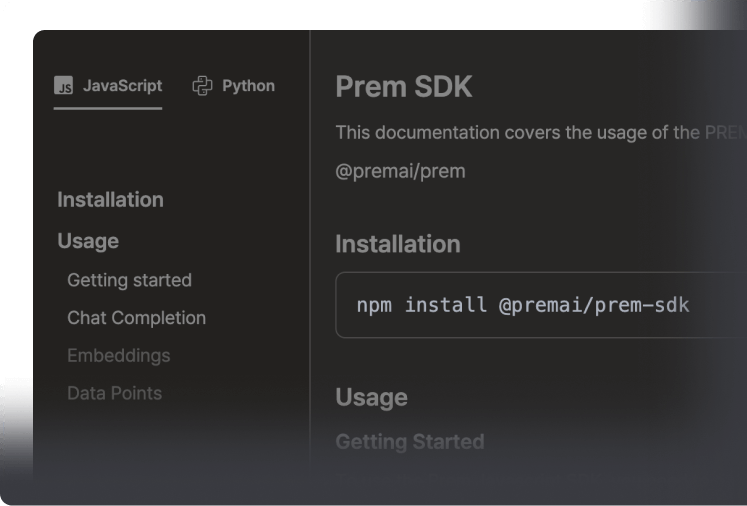Select Getting started in sidebar

pos(129,280)
